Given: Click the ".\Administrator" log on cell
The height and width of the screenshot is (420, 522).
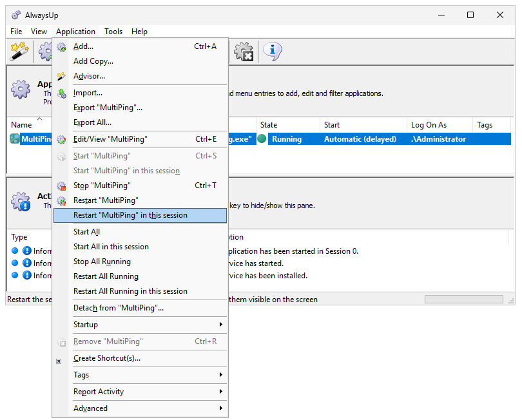Looking at the screenshot, I should coord(438,139).
